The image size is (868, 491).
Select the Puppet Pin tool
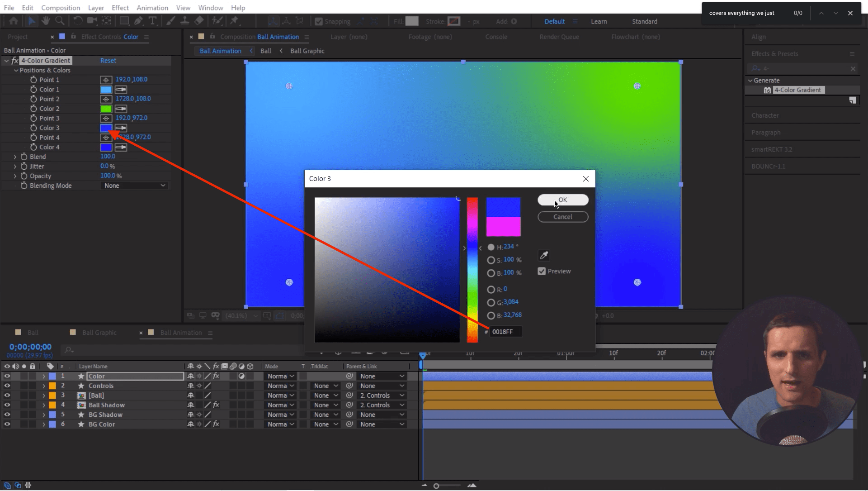pyautogui.click(x=235, y=21)
